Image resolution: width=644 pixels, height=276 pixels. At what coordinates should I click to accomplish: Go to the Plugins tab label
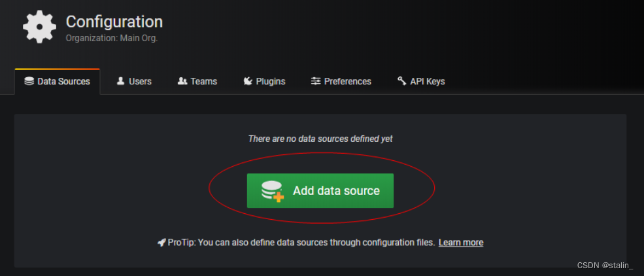pos(271,81)
